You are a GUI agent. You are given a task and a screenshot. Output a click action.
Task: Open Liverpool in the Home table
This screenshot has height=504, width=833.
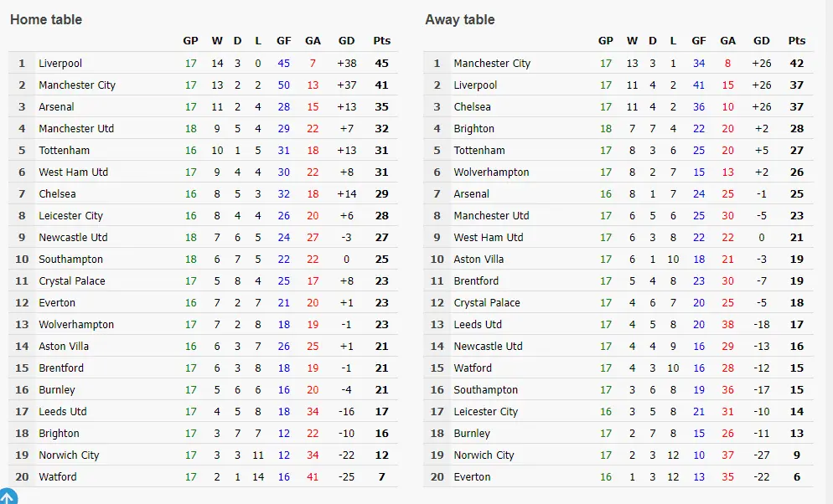[x=60, y=64]
